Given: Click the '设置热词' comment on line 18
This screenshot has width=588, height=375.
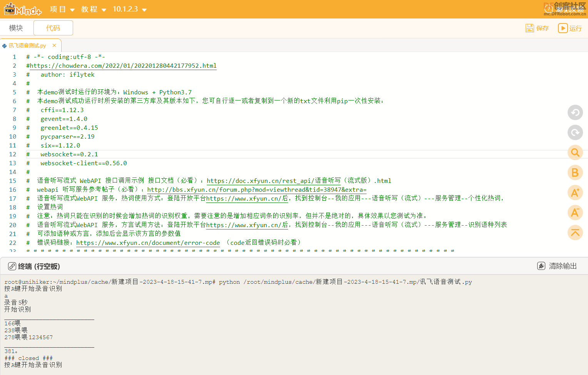Looking at the screenshot, I should (x=50, y=207).
